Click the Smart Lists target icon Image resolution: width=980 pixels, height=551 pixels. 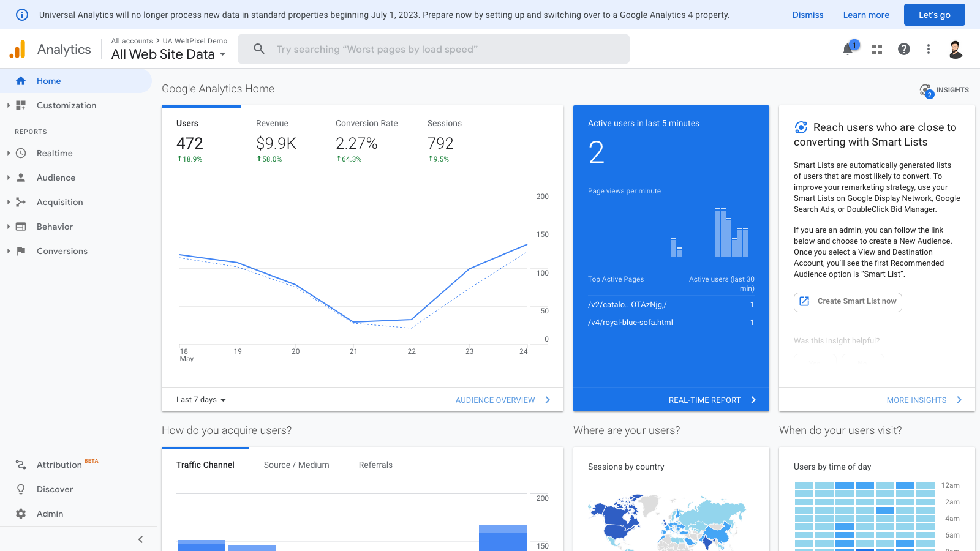click(801, 127)
